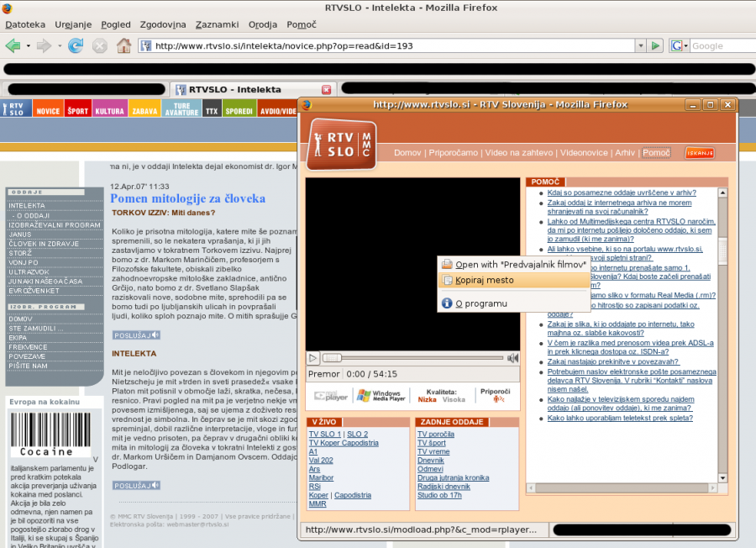Click the Google search input field
Viewport: 756px width, 548px height.
tap(722, 46)
